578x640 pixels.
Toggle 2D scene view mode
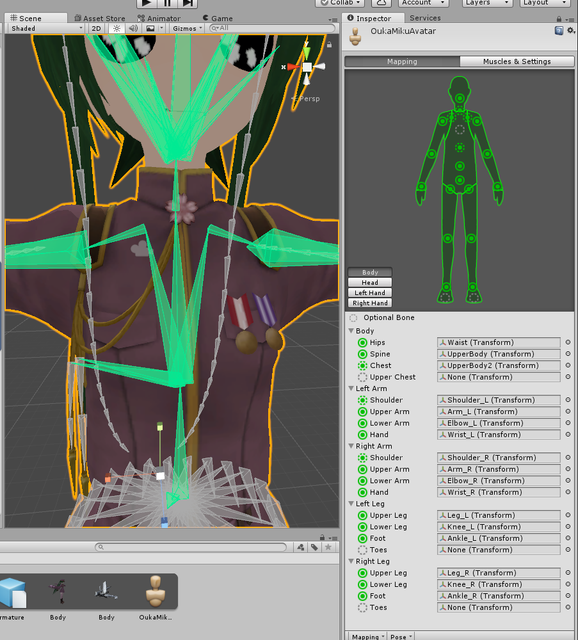[x=96, y=29]
